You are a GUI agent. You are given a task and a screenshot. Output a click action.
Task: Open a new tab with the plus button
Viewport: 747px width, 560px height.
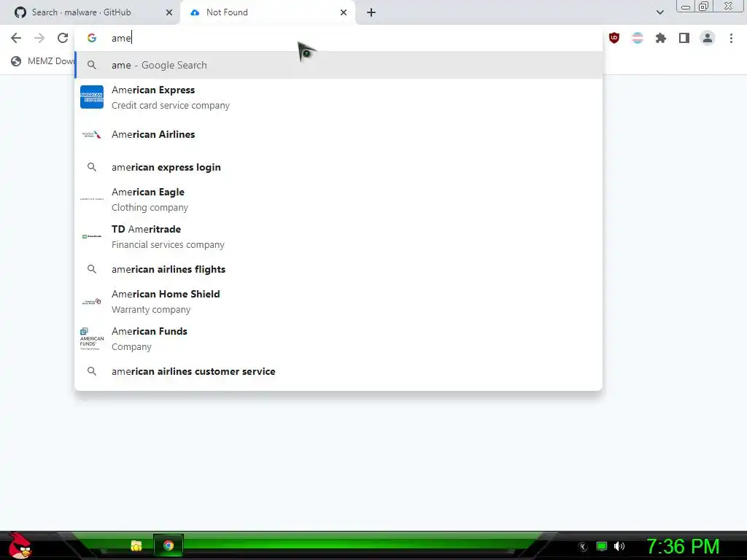pyautogui.click(x=371, y=12)
